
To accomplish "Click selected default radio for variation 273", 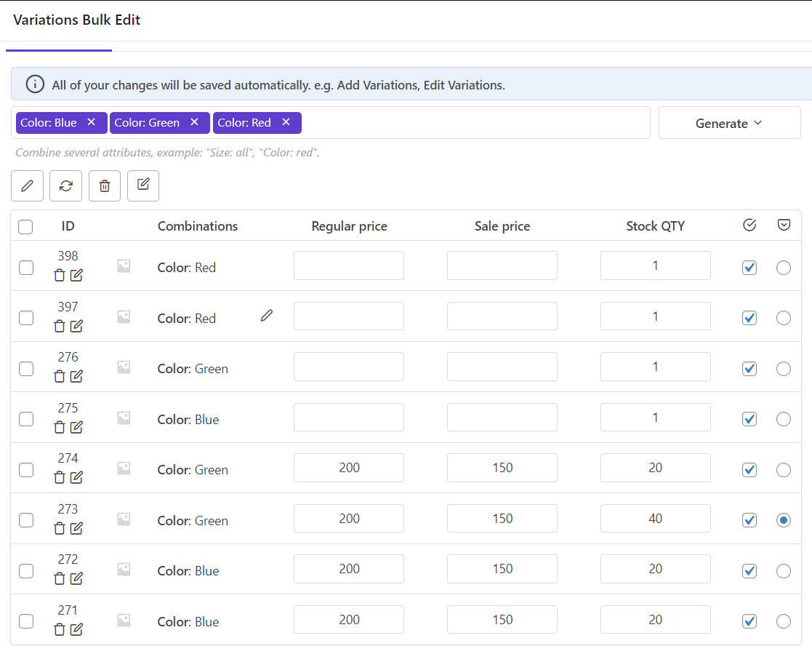I will [x=784, y=519].
